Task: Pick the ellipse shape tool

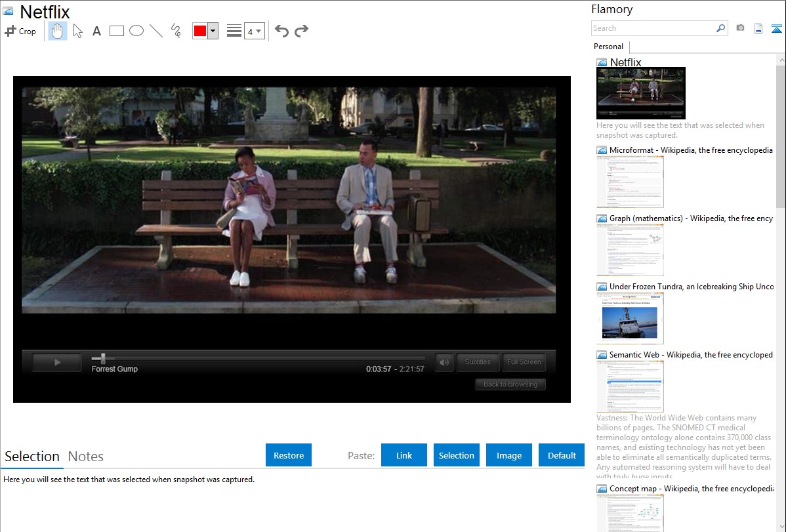Action: point(136,31)
